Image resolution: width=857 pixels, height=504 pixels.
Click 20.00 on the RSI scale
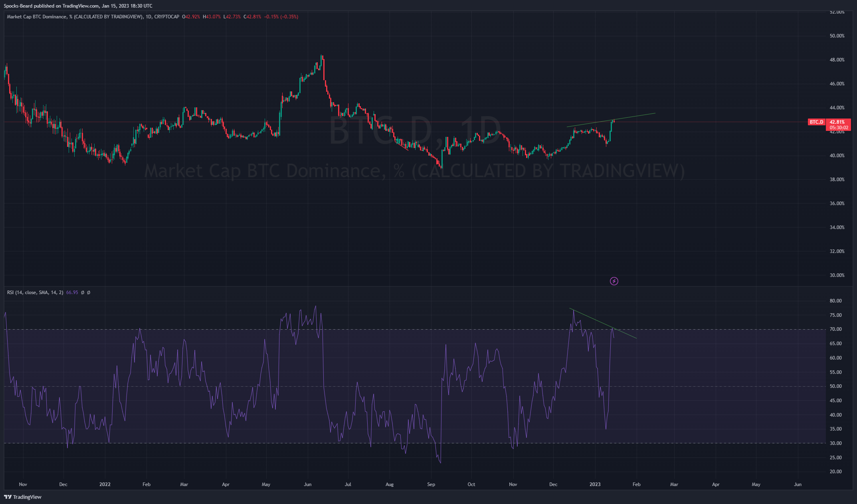coord(835,472)
